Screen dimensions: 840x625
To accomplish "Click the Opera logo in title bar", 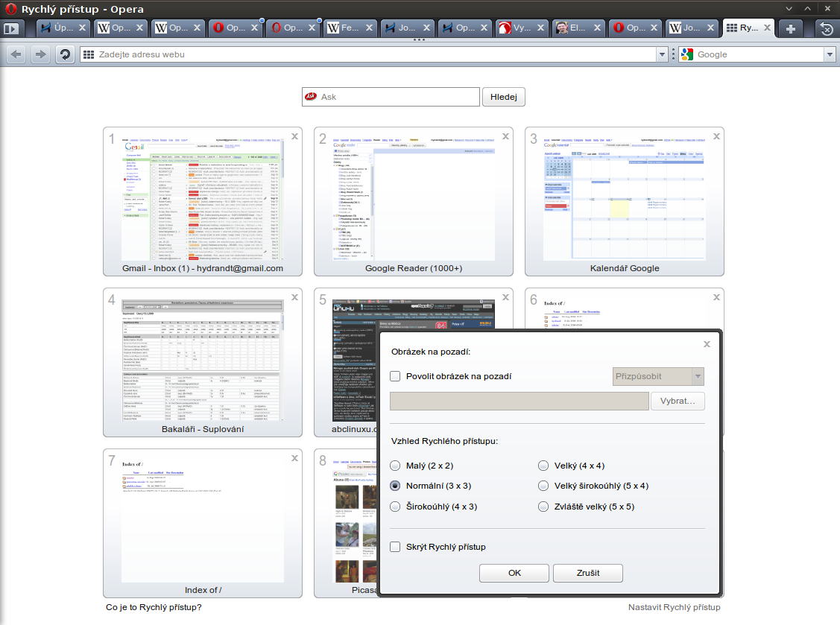I will 10,9.
